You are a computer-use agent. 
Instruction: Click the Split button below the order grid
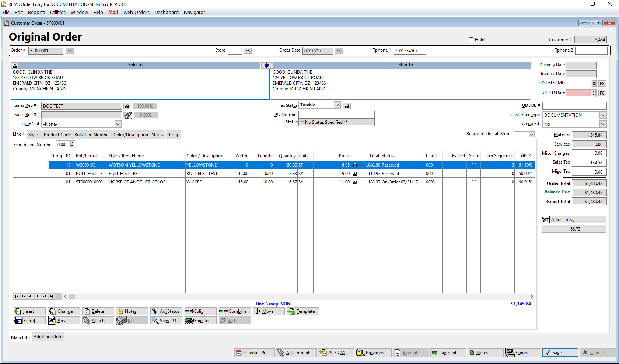[200, 311]
